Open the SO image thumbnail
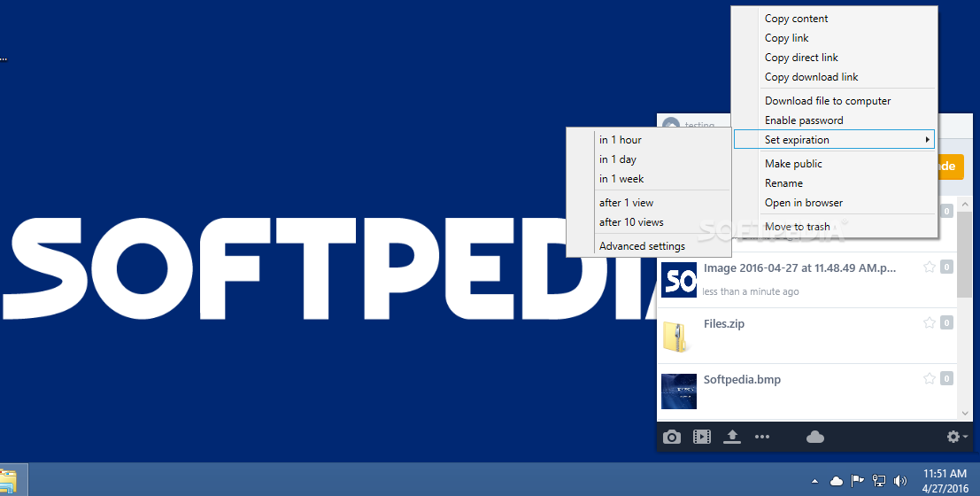Viewport: 980px width, 496px height. click(679, 280)
